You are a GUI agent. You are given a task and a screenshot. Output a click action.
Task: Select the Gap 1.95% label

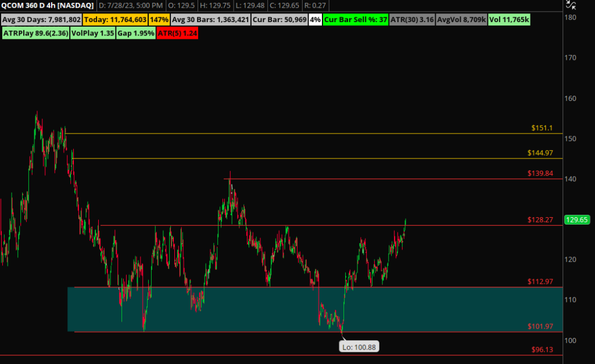click(x=135, y=33)
